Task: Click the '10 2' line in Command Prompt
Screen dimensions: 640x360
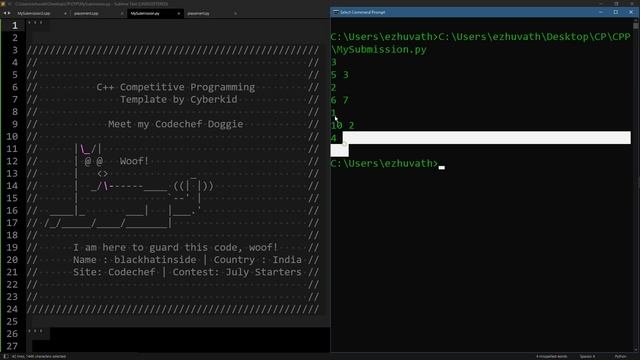Action: coord(342,125)
